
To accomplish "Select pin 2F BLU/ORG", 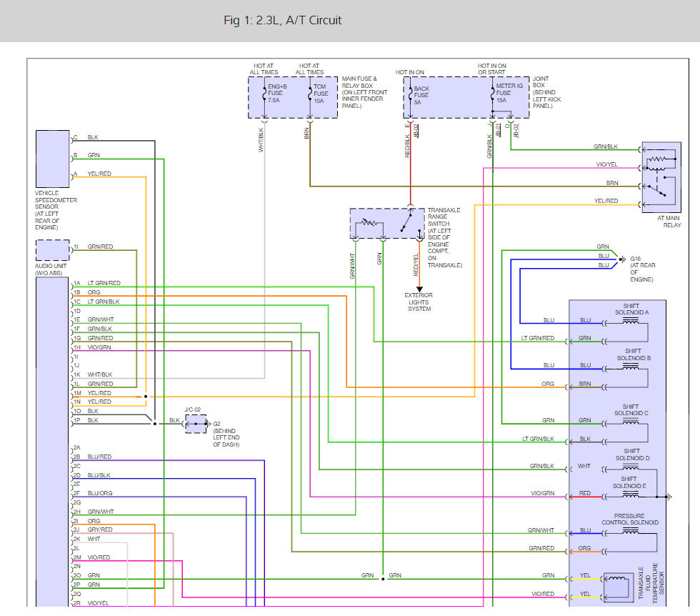I will click(x=93, y=493).
